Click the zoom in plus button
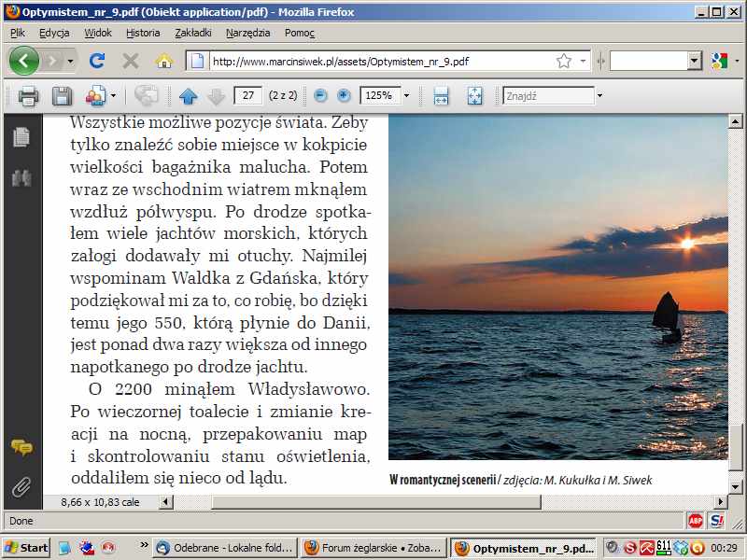This screenshot has width=747, height=560. coord(344,96)
